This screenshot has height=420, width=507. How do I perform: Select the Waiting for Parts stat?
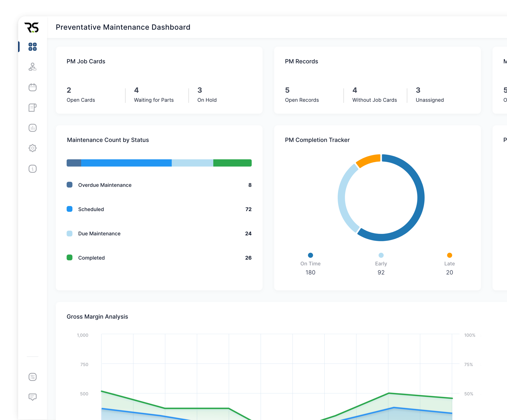point(154,95)
